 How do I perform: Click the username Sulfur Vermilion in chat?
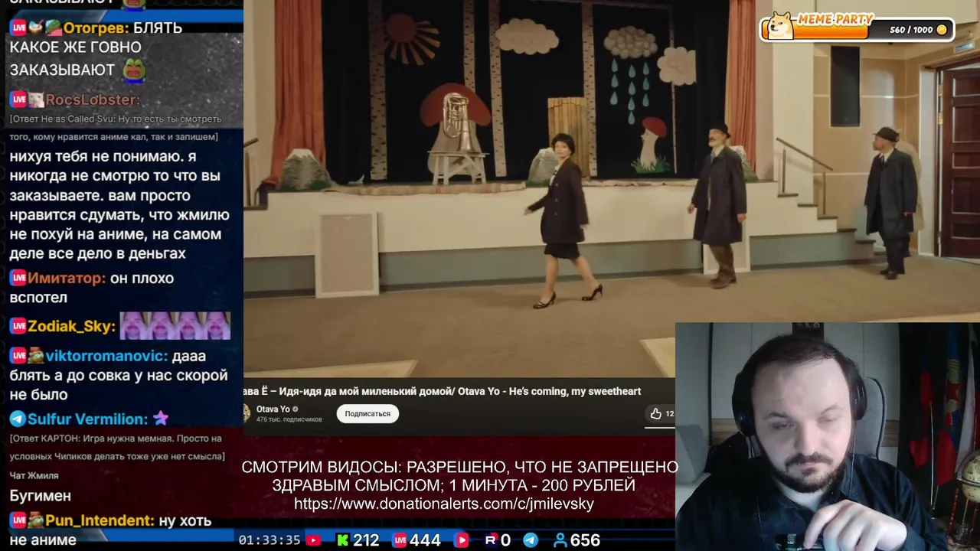[x=88, y=419]
